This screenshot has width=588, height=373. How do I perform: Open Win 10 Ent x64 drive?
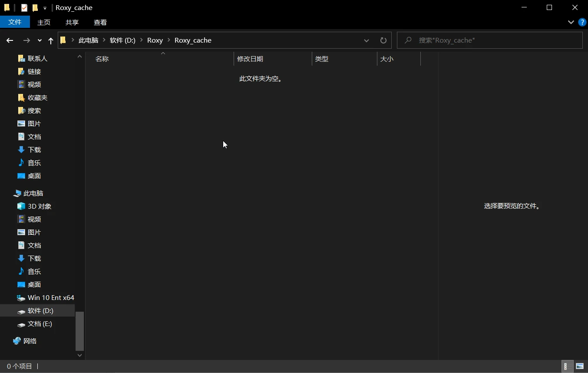pyautogui.click(x=50, y=297)
